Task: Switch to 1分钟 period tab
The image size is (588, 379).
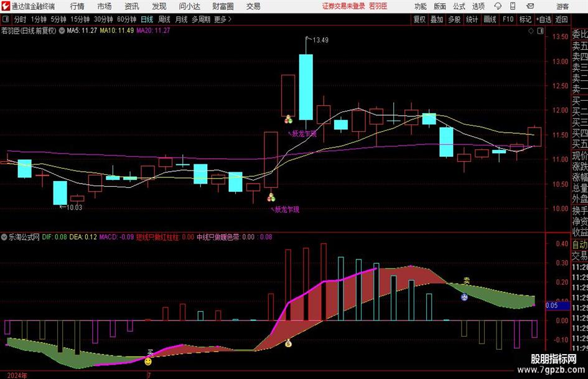Action: coord(39,19)
